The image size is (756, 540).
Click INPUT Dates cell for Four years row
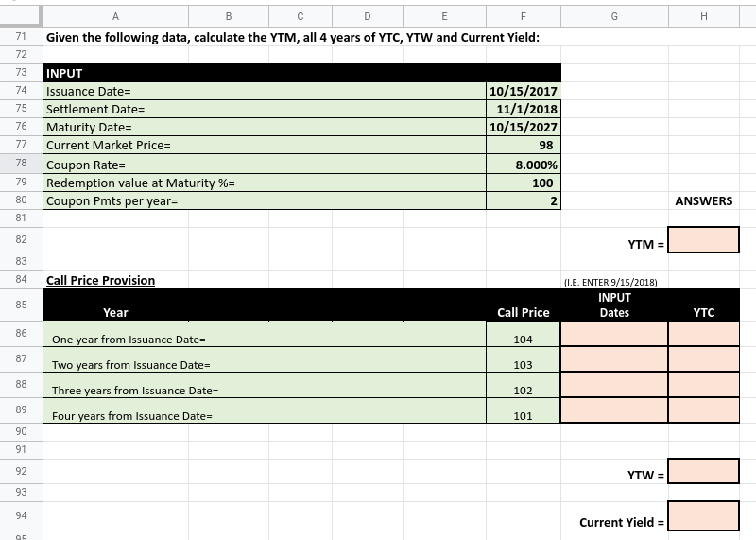point(614,410)
